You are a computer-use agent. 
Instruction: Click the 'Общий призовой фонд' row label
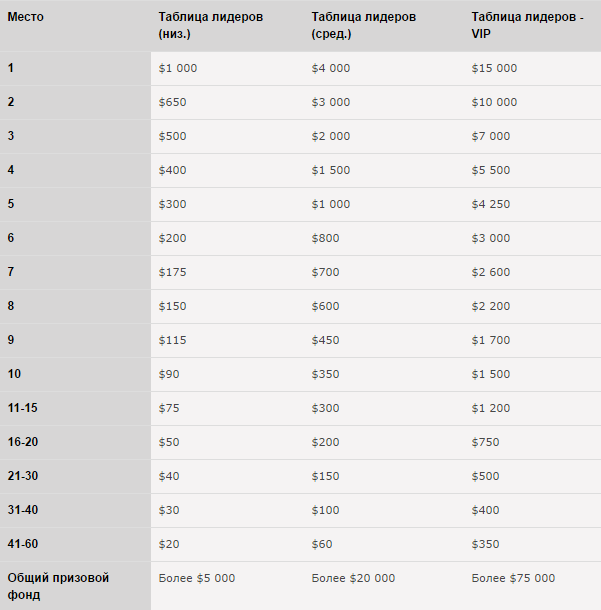58,586
